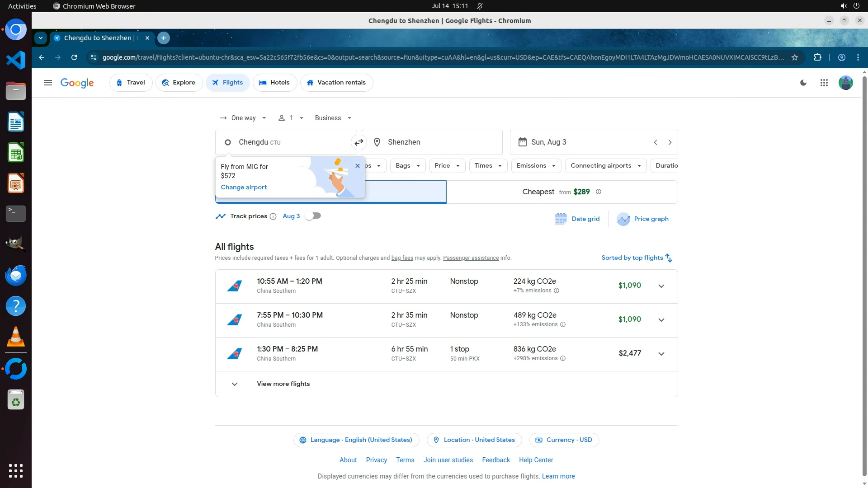Go to next departure date arrow

point(670,142)
